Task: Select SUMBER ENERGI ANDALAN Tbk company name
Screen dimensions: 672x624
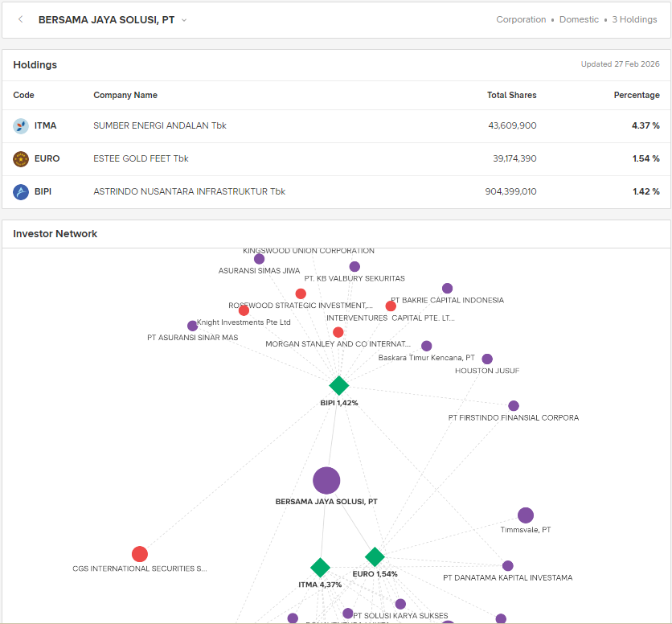Action: (160, 125)
